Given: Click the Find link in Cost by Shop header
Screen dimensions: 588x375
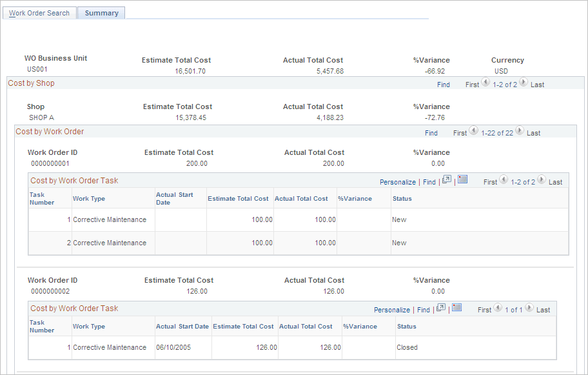Looking at the screenshot, I should [444, 84].
